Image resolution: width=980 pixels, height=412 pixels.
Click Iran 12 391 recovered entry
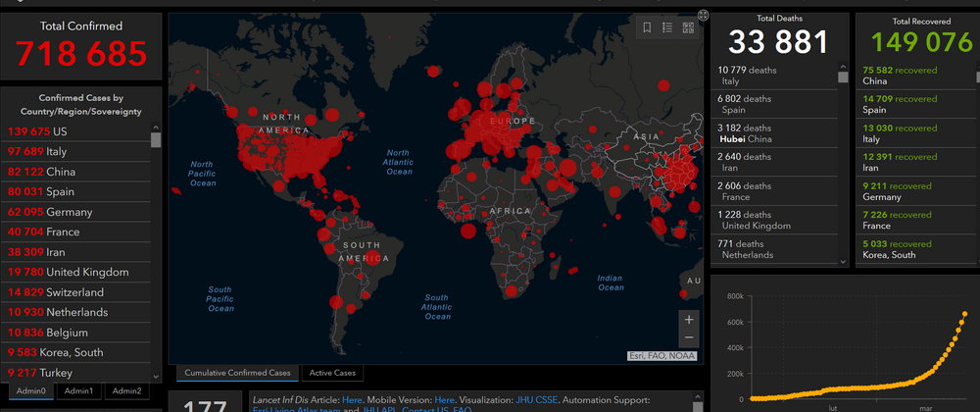pyautogui.click(x=915, y=162)
